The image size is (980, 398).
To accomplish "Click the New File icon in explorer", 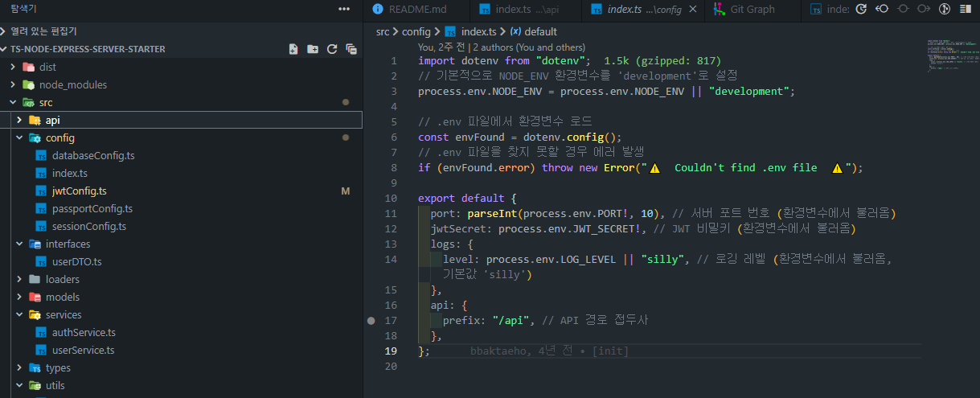I will tap(293, 49).
